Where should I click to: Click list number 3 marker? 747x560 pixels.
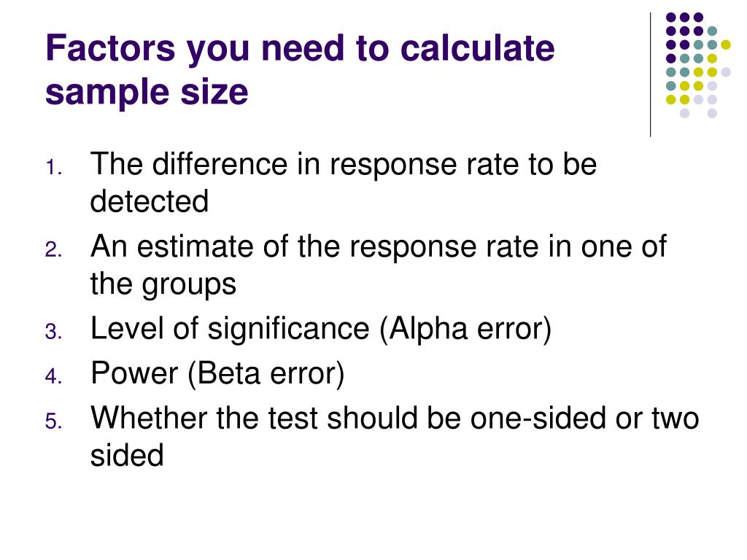(54, 332)
